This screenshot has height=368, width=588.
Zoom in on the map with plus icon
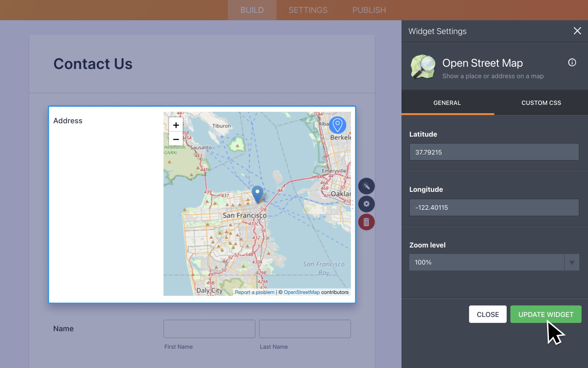pos(176,124)
